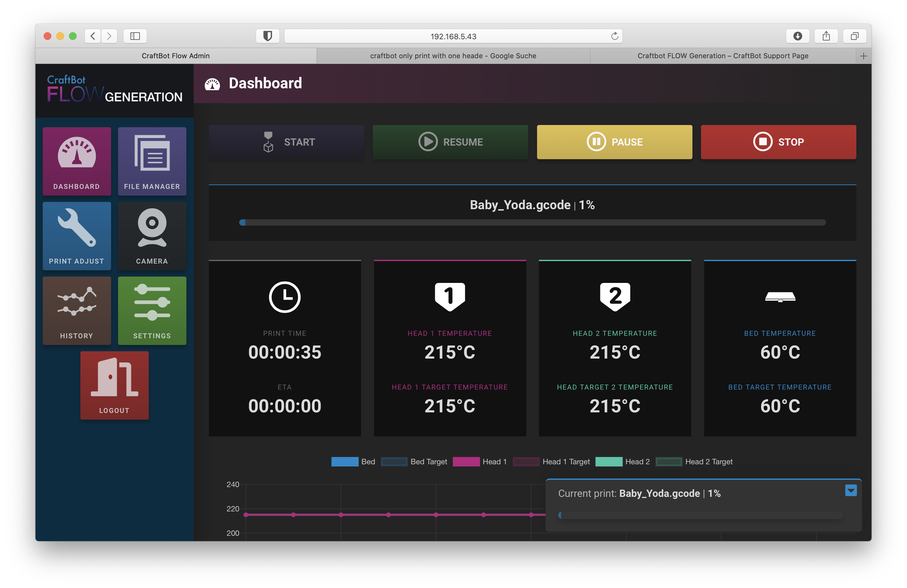
Task: Click the Head 2 nozzle icon
Action: pyautogui.click(x=615, y=297)
